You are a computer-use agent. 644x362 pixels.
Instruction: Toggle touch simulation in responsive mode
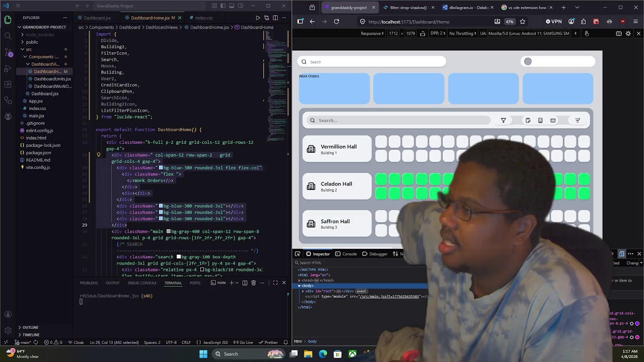[x=587, y=34]
